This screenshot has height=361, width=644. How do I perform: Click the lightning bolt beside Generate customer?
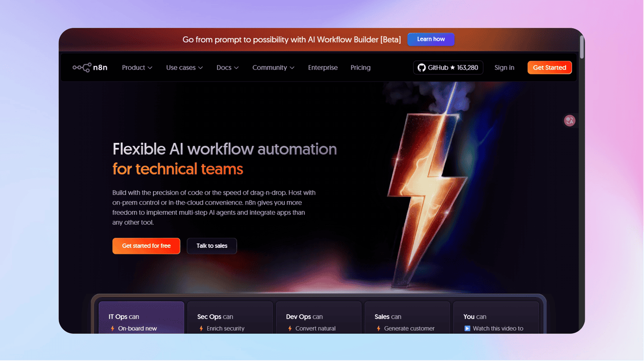pos(378,328)
